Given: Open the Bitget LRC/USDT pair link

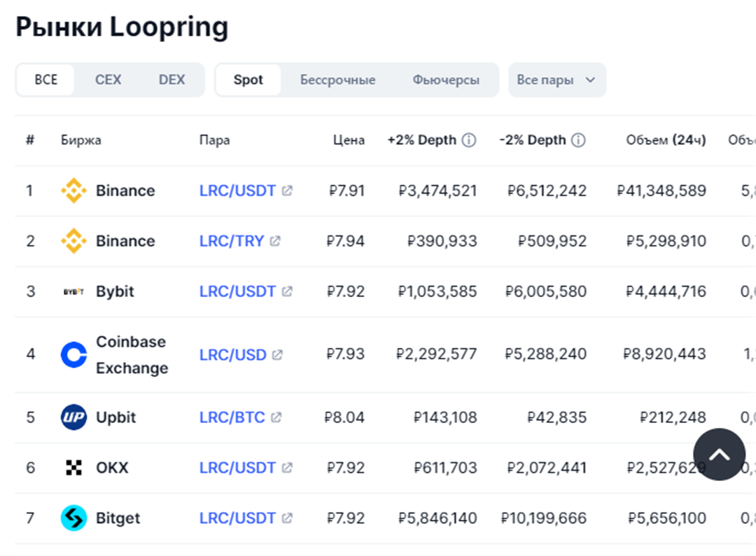Looking at the screenshot, I should click(237, 518).
